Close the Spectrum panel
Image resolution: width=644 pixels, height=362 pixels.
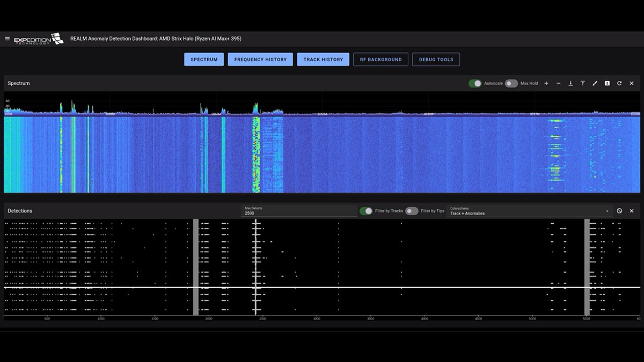(x=632, y=83)
